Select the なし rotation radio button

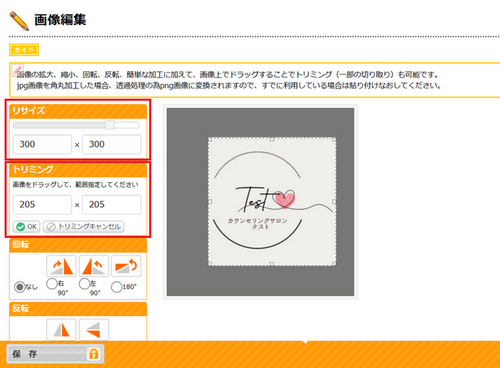(x=20, y=287)
